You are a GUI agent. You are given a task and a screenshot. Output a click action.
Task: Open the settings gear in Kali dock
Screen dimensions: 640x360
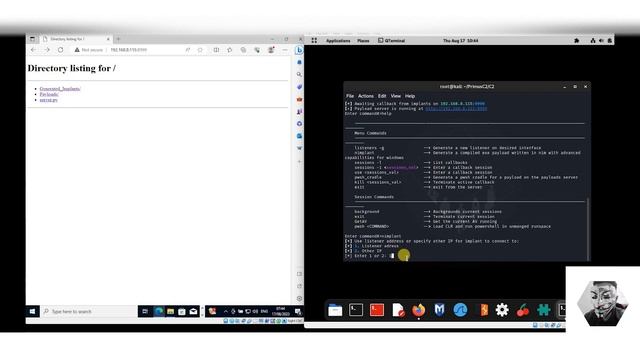(x=502, y=310)
